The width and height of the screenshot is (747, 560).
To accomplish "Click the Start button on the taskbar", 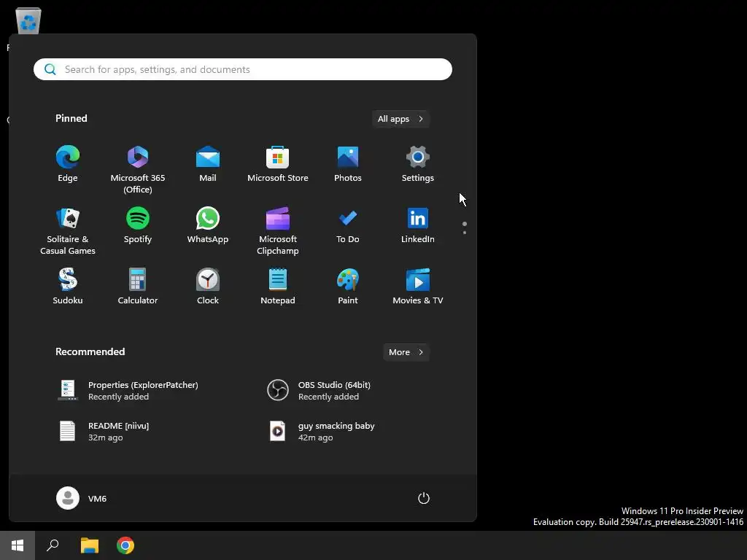I will [x=18, y=545].
